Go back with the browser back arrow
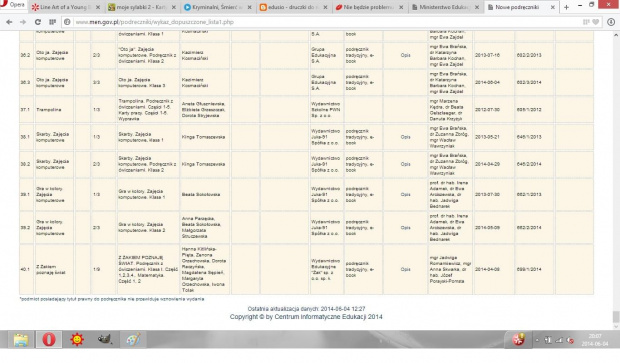Viewport: 620px width, 363px height. 9,22
